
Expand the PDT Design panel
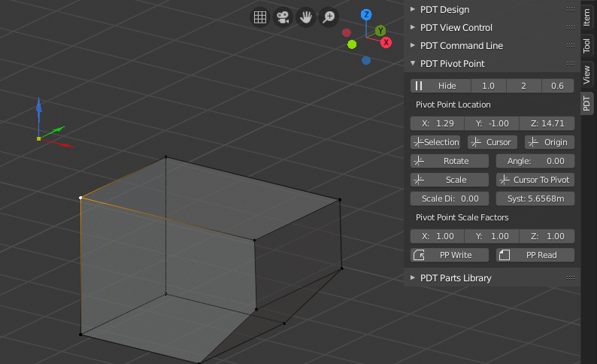[x=444, y=10]
